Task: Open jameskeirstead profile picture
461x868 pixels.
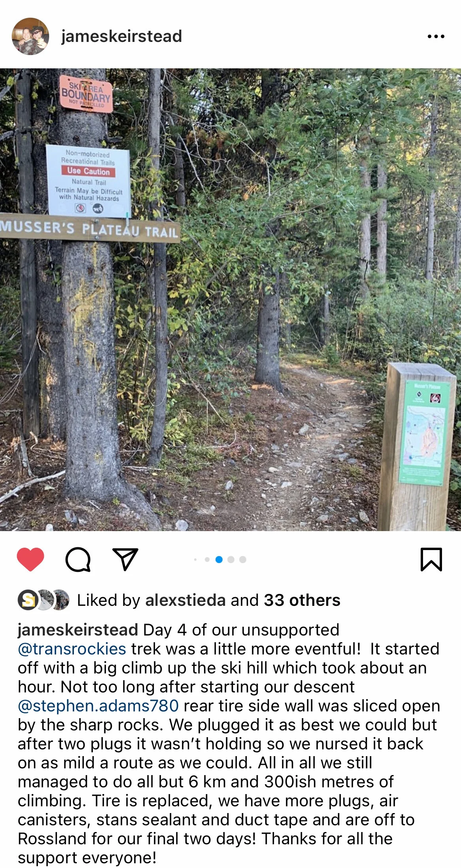Action: coord(30,36)
